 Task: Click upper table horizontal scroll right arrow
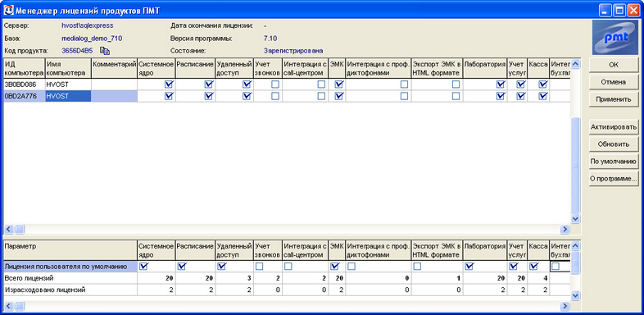tap(565, 229)
